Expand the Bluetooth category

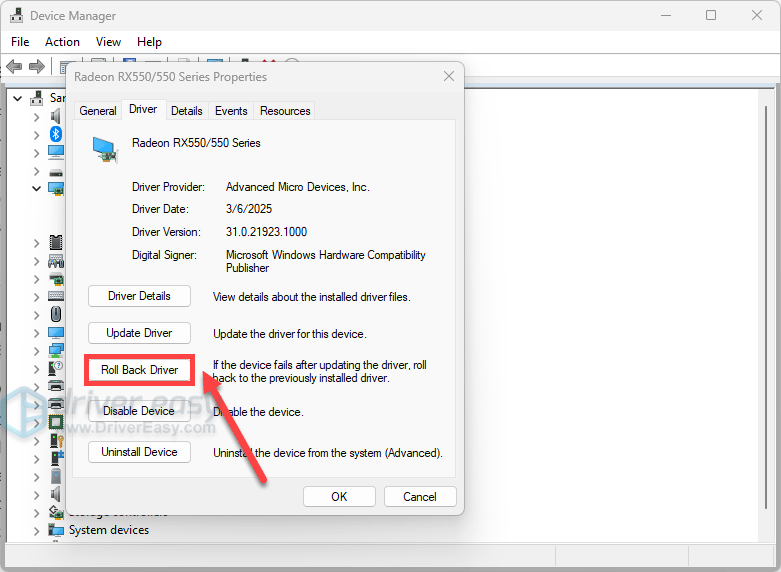click(x=37, y=134)
